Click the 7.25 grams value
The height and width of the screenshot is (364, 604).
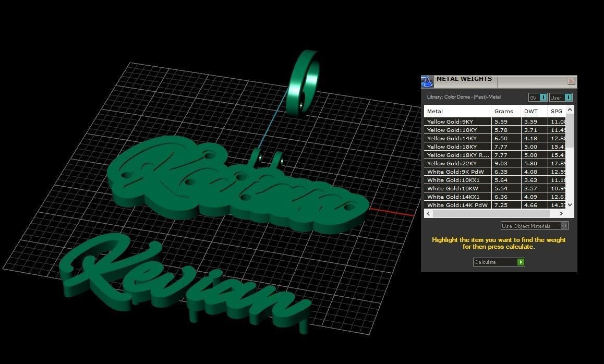click(501, 205)
